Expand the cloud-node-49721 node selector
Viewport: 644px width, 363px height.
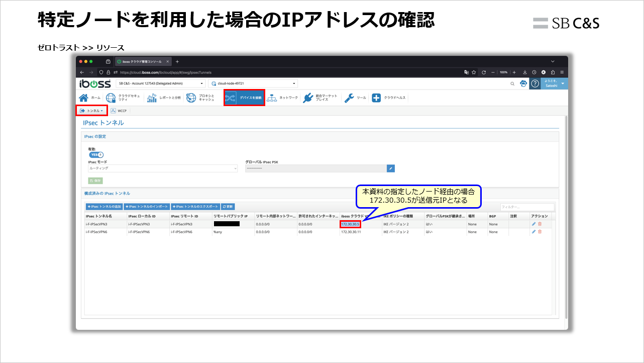click(x=251, y=83)
